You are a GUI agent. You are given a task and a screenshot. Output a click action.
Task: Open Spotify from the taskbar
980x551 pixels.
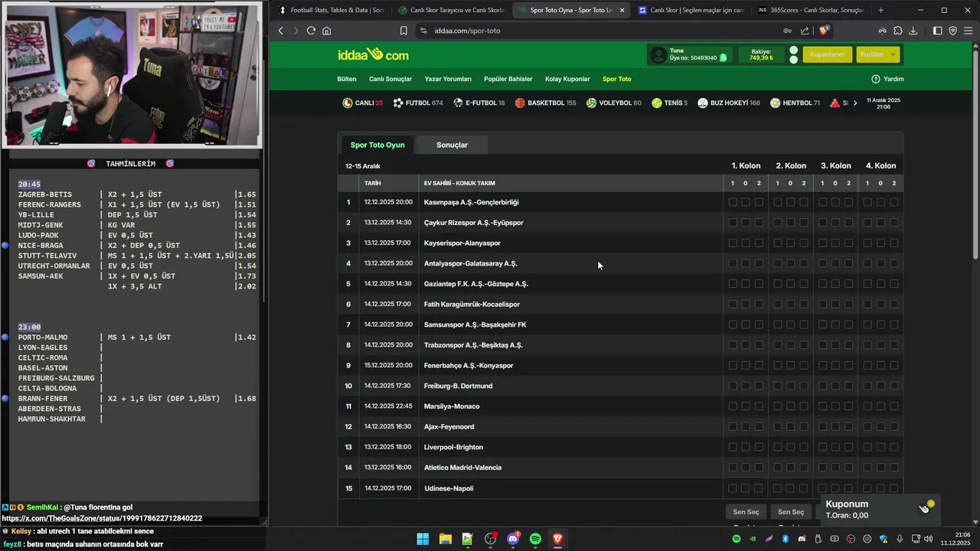click(x=535, y=539)
